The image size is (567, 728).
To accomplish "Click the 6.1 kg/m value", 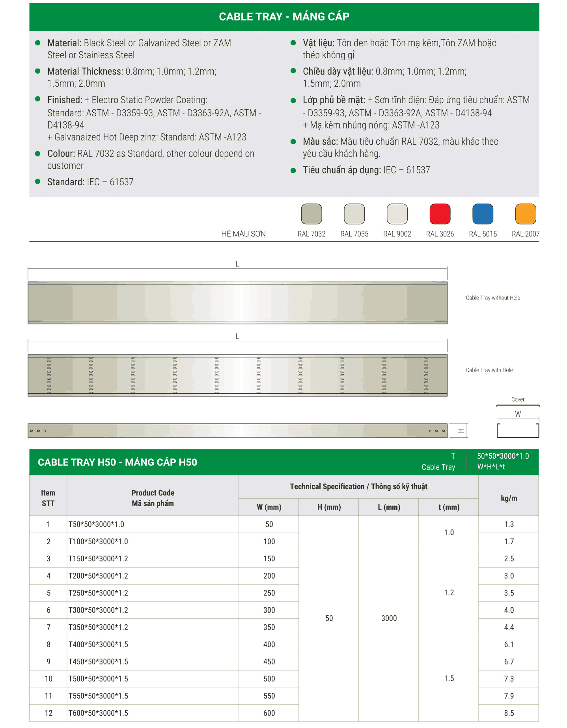I will coord(509,644).
